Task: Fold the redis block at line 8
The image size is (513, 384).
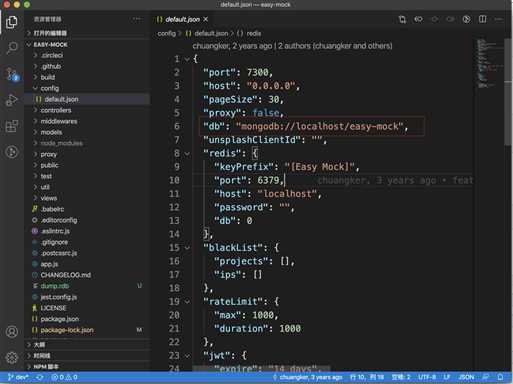Action: [x=187, y=154]
